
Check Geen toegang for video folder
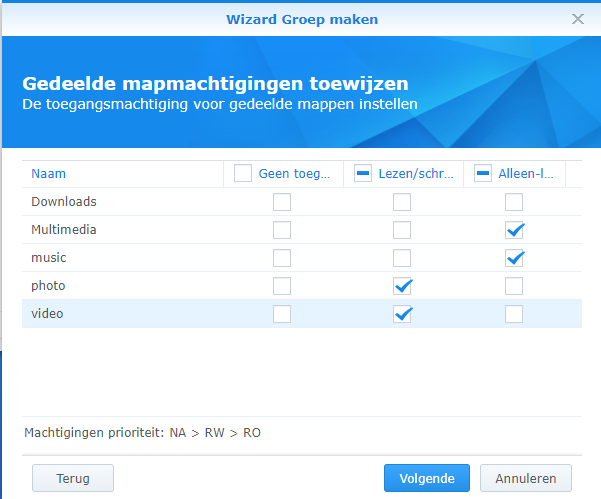point(282,314)
